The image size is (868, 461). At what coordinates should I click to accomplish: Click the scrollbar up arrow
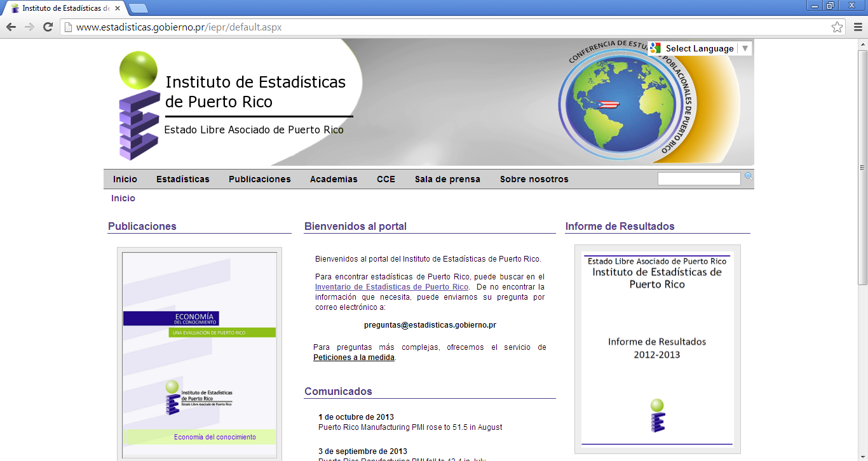coord(862,44)
